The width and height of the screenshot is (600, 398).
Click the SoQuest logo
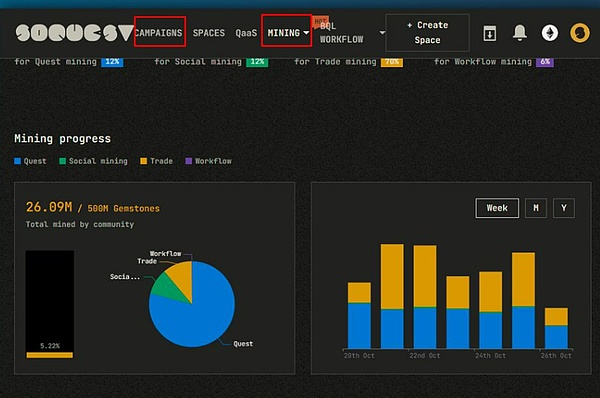tap(75, 33)
